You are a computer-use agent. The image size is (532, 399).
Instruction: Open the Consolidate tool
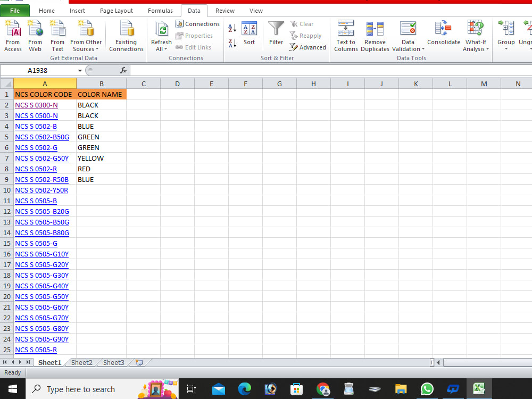coord(444,33)
